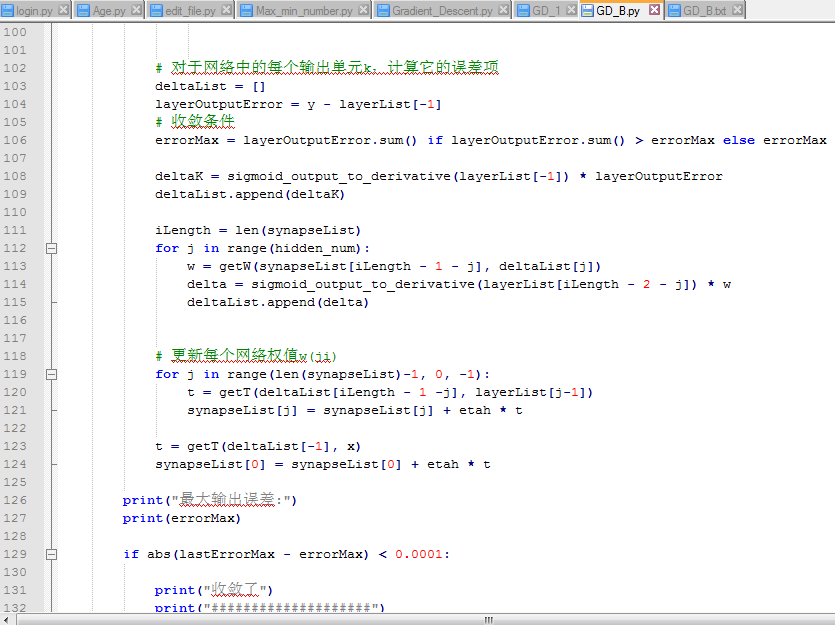Click the comment on line 102
The width and height of the screenshot is (835, 625).
point(327,68)
